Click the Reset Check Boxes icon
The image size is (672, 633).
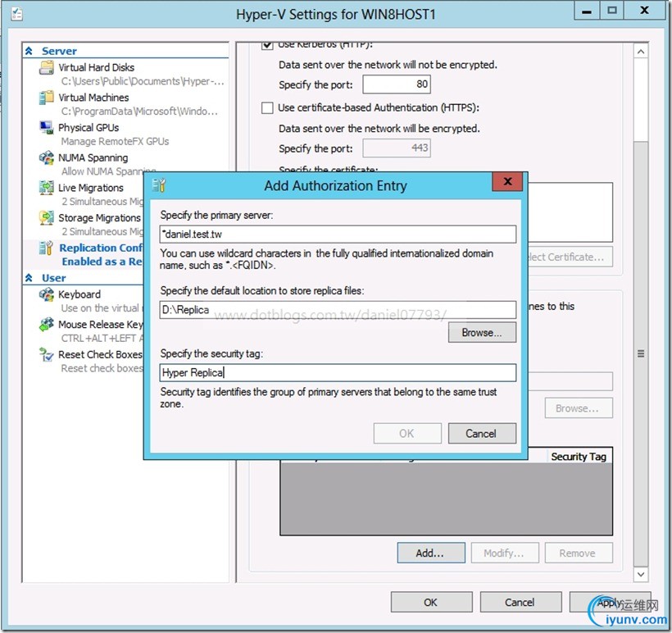[46, 355]
